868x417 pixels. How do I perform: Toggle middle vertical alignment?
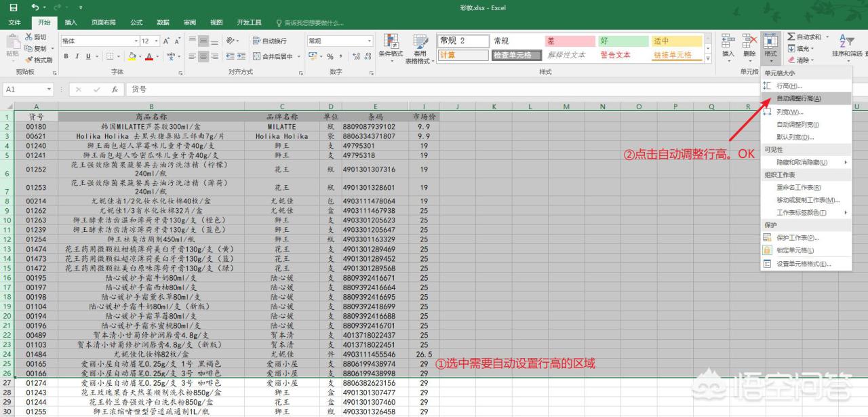(203, 41)
